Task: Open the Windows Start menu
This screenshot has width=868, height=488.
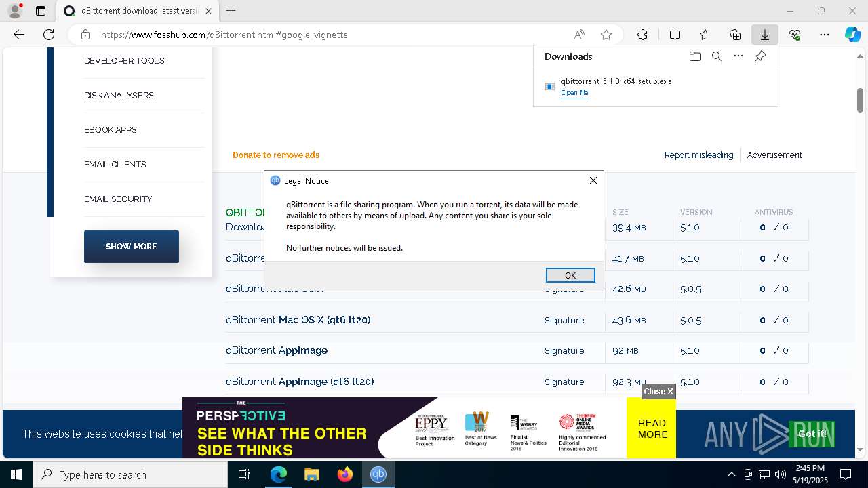Action: pyautogui.click(x=16, y=474)
